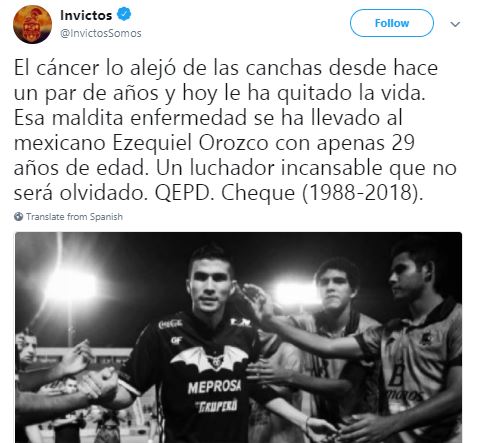Expand the tweet options chevron
This screenshot has width=480, height=443.
(x=455, y=24)
